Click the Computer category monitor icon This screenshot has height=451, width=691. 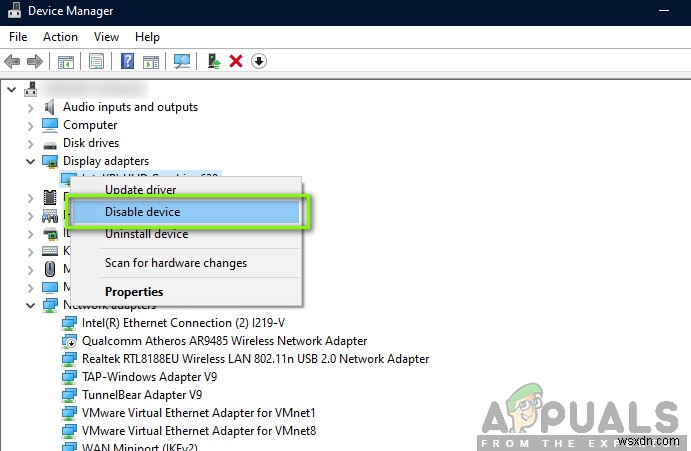pos(50,125)
